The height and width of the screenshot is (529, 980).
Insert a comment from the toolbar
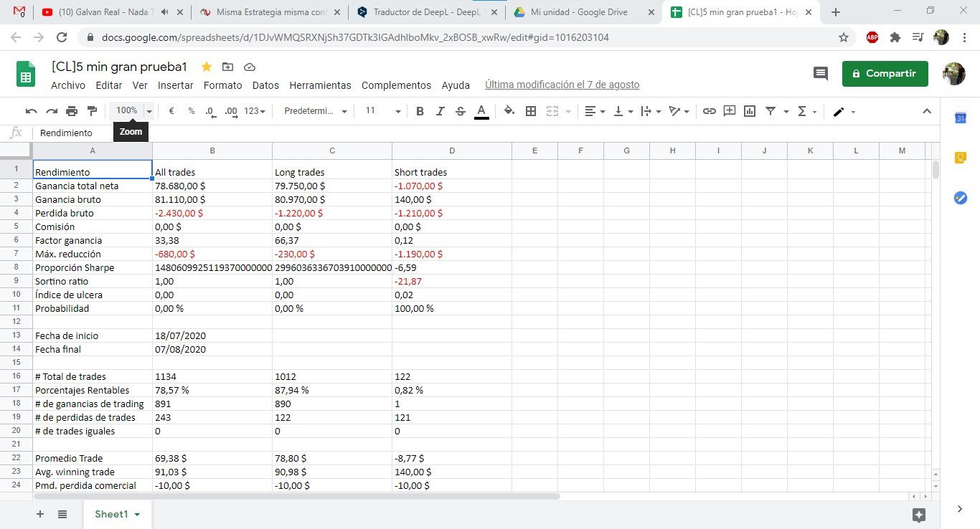(730, 111)
